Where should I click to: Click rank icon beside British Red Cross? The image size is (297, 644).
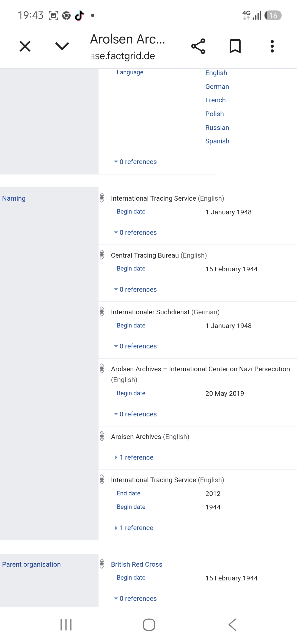point(102,564)
